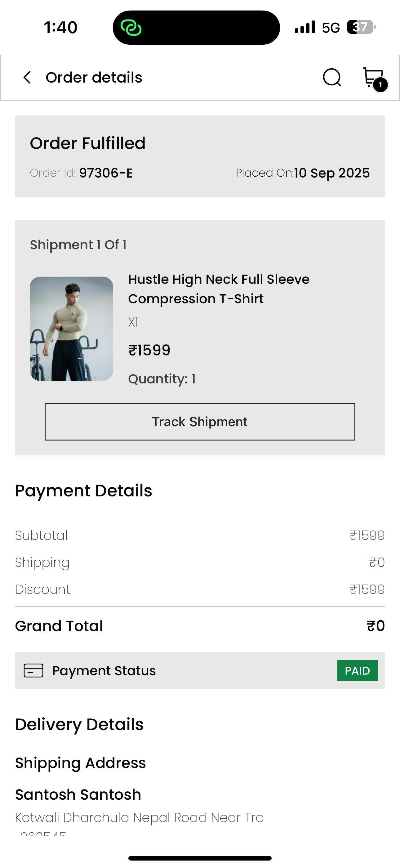Tap the compression T-shirt product thumbnail
The image size is (400, 868).
(71, 328)
